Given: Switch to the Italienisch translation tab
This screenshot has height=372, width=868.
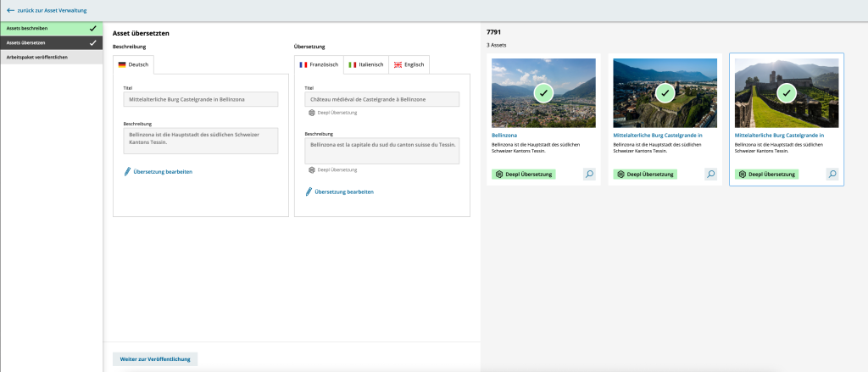Looking at the screenshot, I should [365, 64].
